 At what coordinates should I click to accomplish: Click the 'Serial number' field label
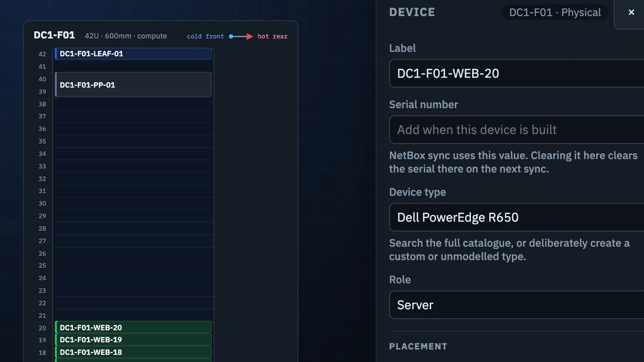tap(424, 105)
